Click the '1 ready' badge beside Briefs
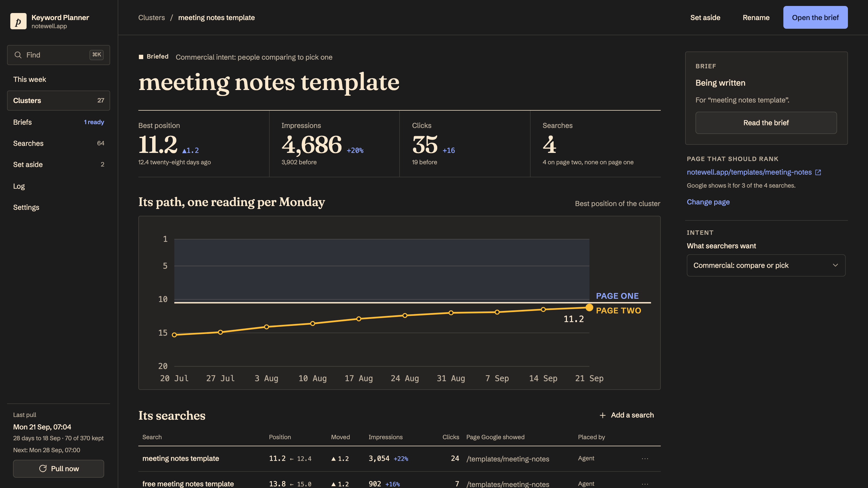The height and width of the screenshot is (488, 868). tap(94, 122)
